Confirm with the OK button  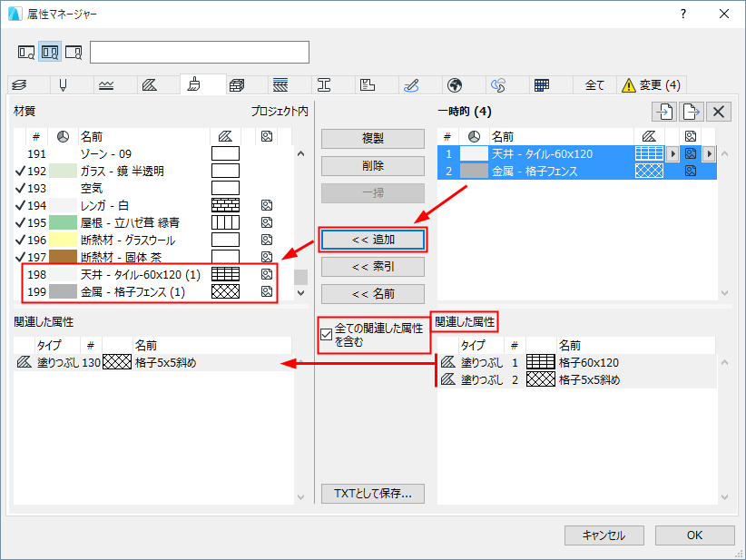(694, 535)
